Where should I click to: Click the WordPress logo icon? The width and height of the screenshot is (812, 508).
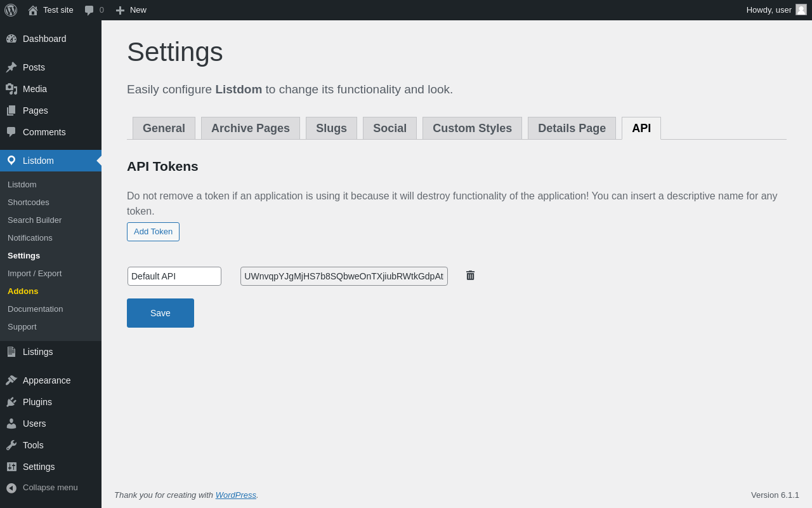coord(11,10)
